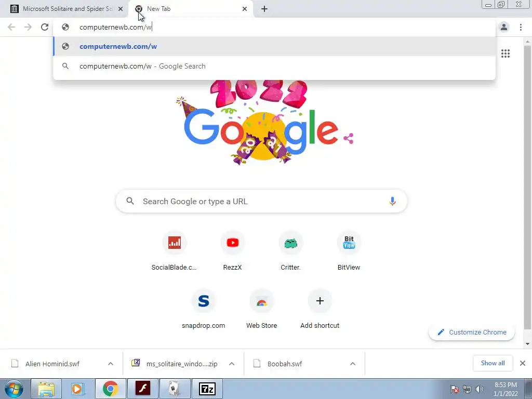The width and height of the screenshot is (532, 399).
Task: Open the Web Store shortcut
Action: pos(262,309)
